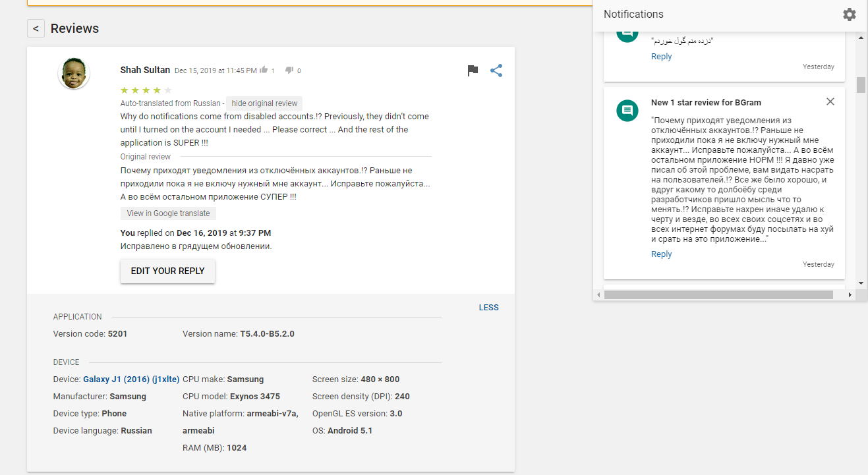Click Device type Phone entry

click(x=90, y=414)
